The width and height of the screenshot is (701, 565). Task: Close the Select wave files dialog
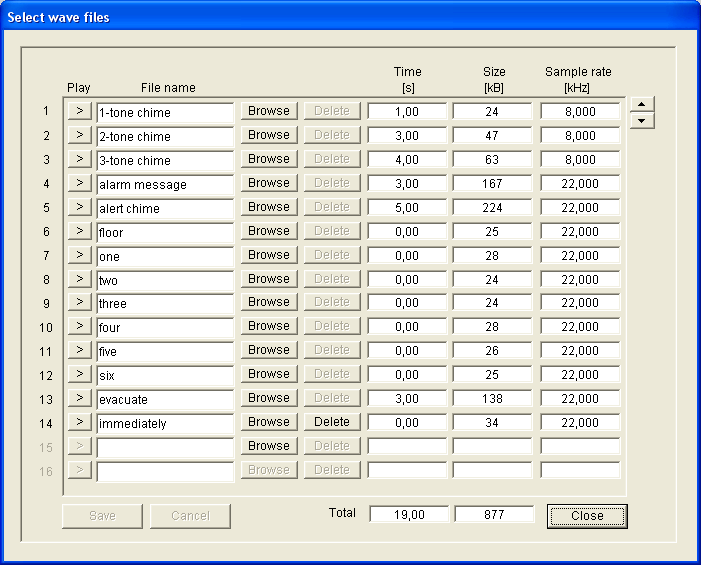[587, 516]
